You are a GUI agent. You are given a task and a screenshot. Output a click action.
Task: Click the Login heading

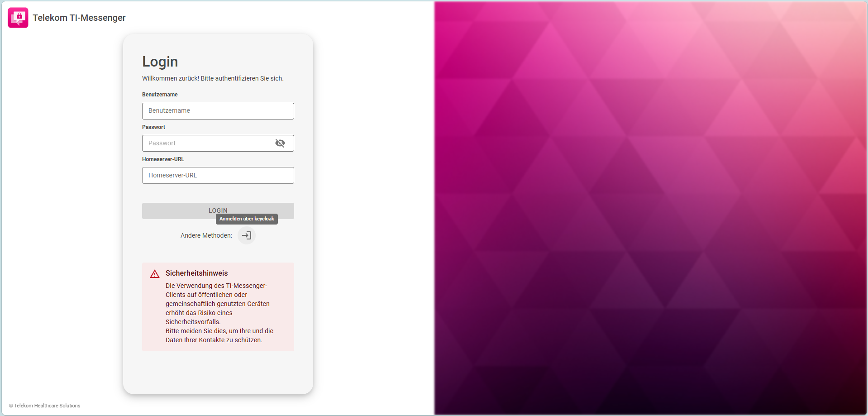(160, 62)
